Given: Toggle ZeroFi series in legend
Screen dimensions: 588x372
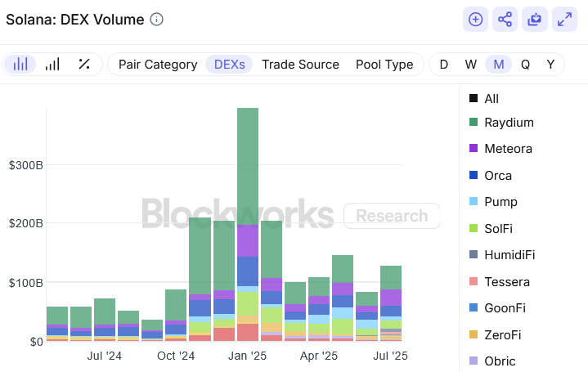Looking at the screenshot, I should [x=495, y=334].
